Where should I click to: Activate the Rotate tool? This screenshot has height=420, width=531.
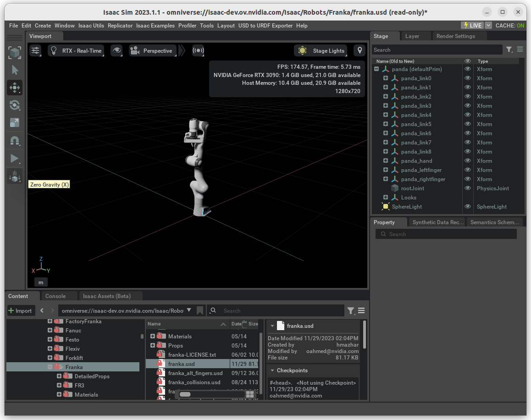click(x=15, y=105)
